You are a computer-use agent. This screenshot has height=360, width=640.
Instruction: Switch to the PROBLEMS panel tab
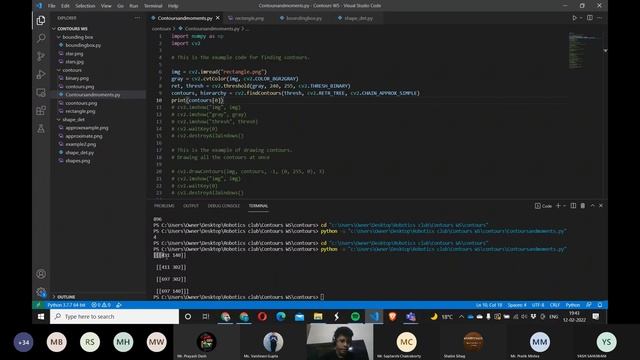point(164,206)
